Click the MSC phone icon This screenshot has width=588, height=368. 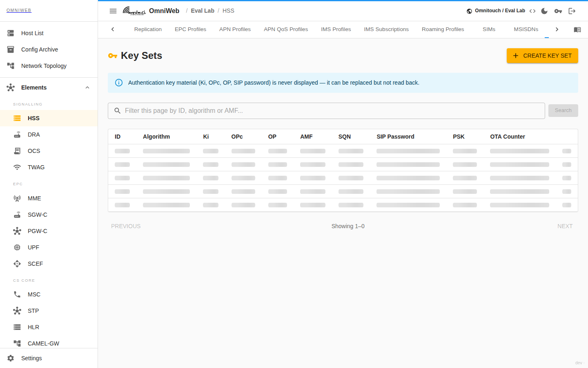click(17, 294)
